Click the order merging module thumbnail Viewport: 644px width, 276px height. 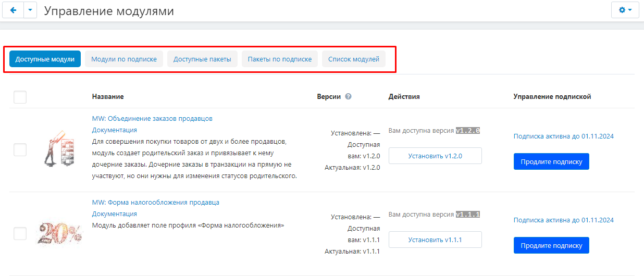coord(59,149)
